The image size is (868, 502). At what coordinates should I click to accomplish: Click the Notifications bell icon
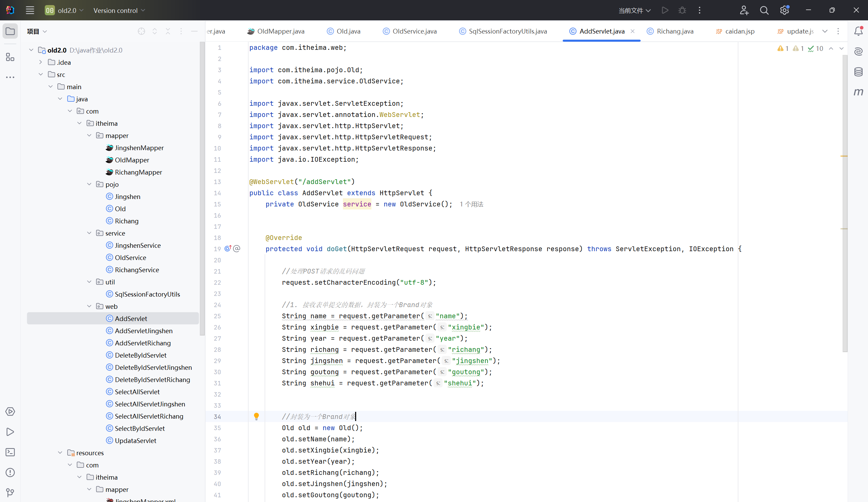(858, 31)
